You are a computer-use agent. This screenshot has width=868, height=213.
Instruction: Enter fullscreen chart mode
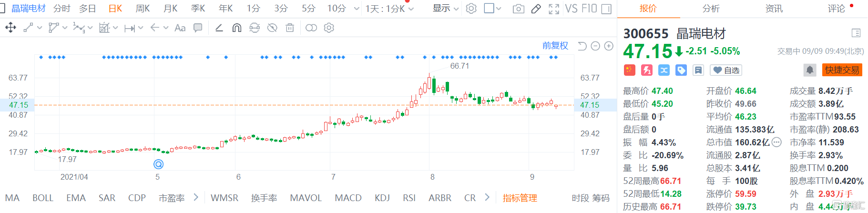click(554, 9)
